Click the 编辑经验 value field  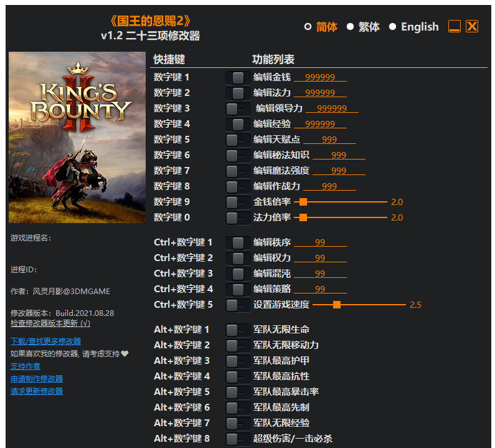tap(320, 124)
